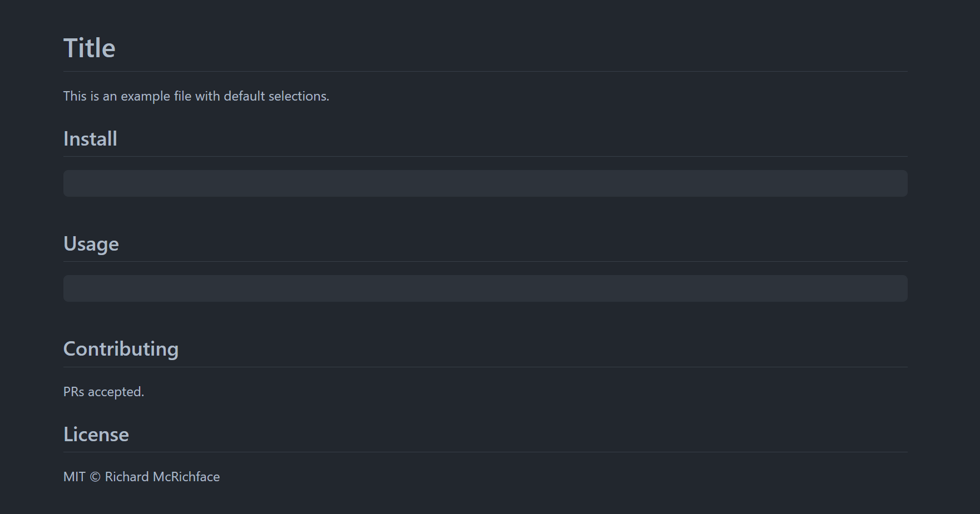Click the Contributing section heading

click(121, 349)
